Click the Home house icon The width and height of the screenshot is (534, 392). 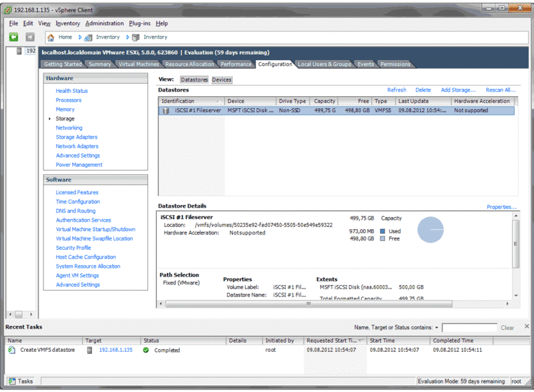pyautogui.click(x=51, y=37)
